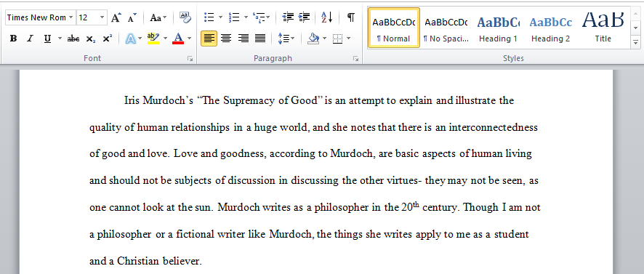
Task: Toggle Show/Hide paragraph marks
Action: (351, 17)
